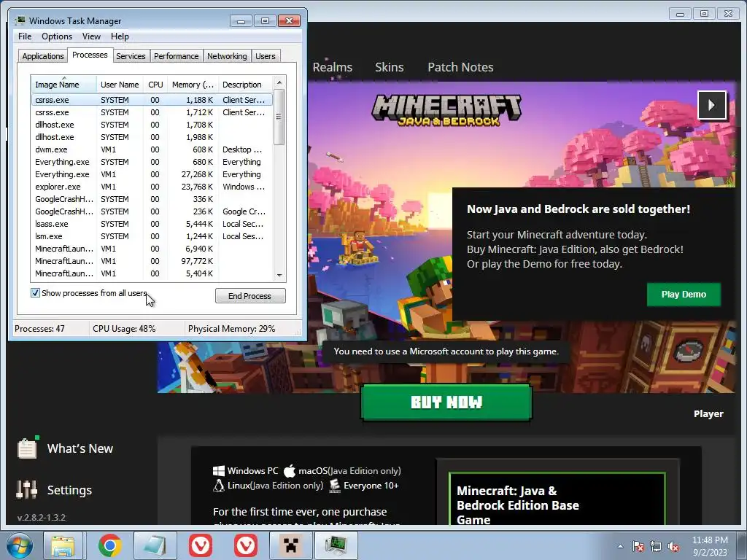The height and width of the screenshot is (560, 747).
Task: Select GoogleCrashH... row using 236 K
Action: [x=152, y=211]
